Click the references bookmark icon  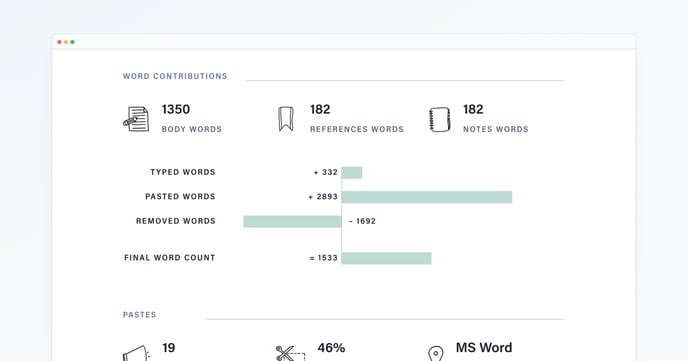286,119
